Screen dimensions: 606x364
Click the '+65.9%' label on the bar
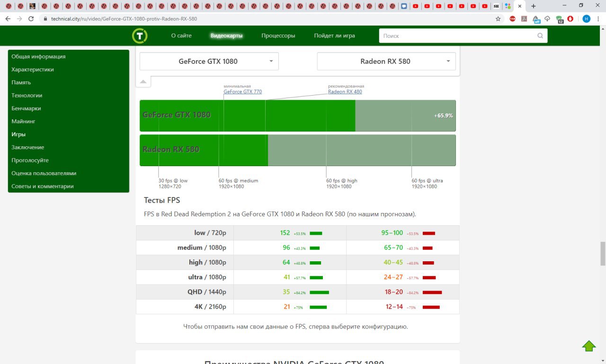pyautogui.click(x=444, y=115)
